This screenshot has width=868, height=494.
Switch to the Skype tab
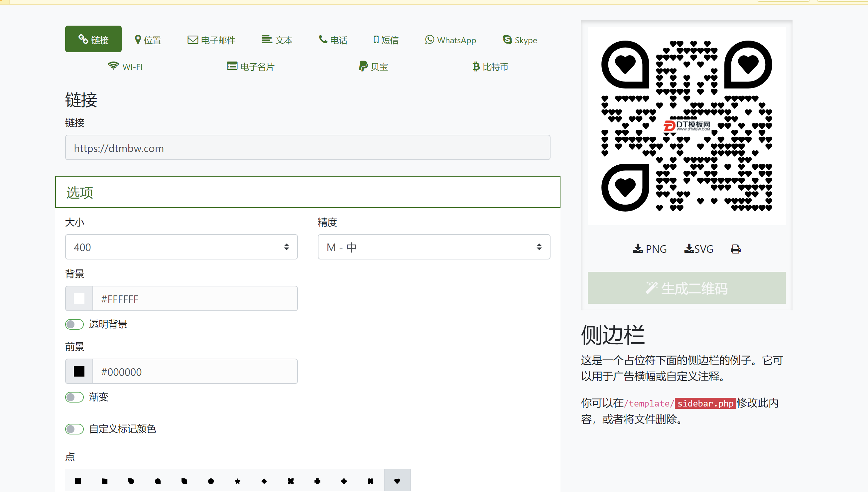tap(520, 40)
